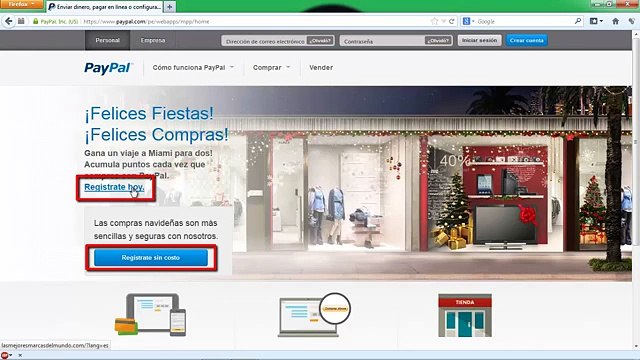Go to home page via house icon
Screen dimensions: 640x360
click(x=616, y=21)
